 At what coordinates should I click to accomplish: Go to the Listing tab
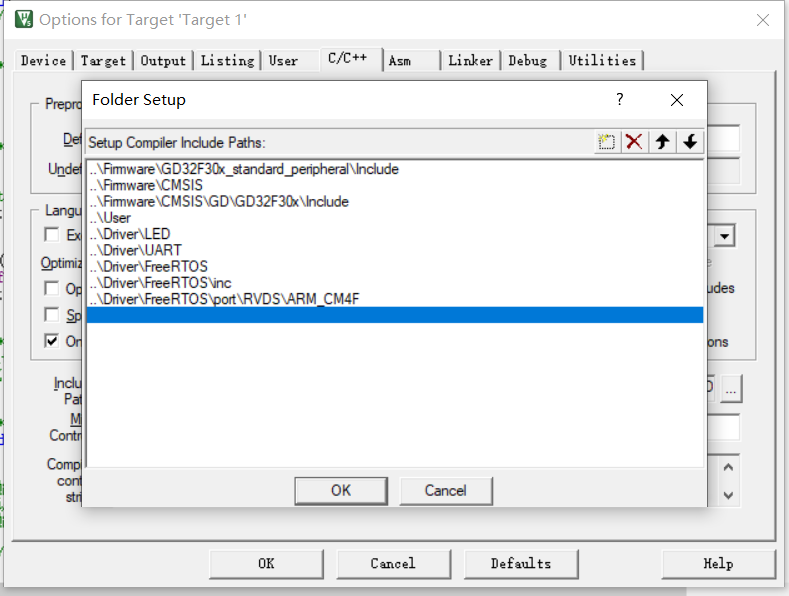[227, 60]
